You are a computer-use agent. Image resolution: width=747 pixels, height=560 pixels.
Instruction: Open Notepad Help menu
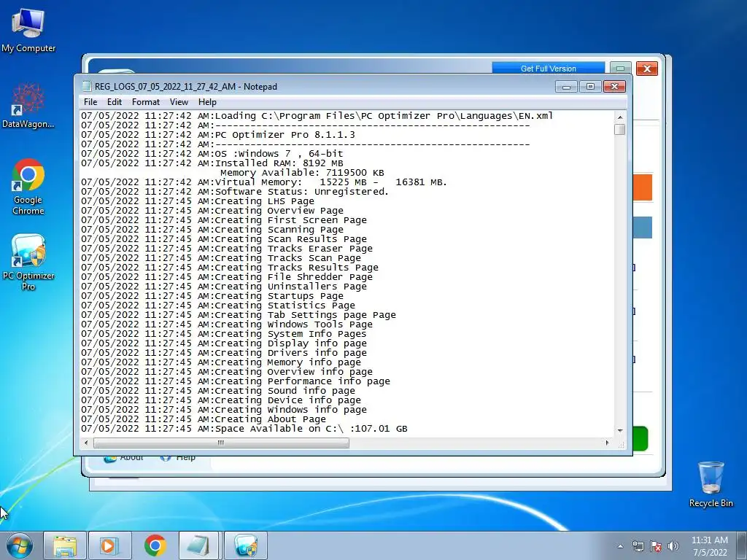(207, 102)
